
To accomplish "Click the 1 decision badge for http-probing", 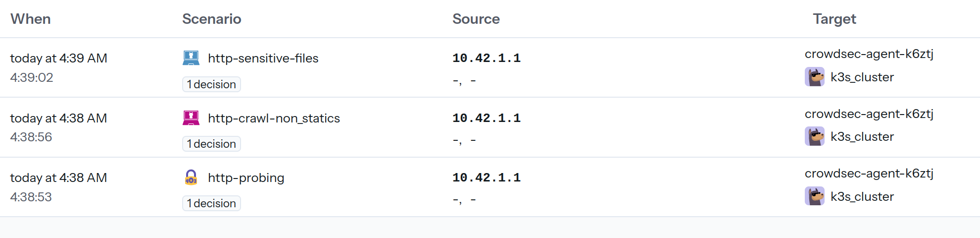I will [211, 203].
